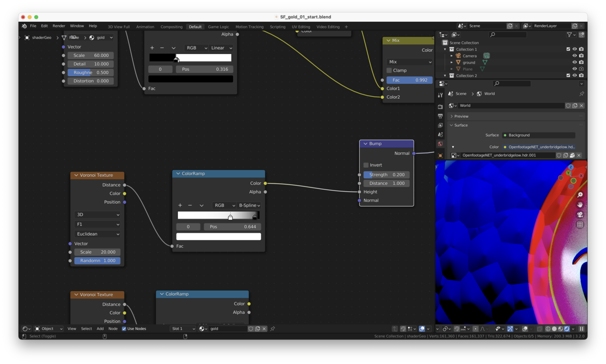Open the node editor View menu

pos(71,328)
